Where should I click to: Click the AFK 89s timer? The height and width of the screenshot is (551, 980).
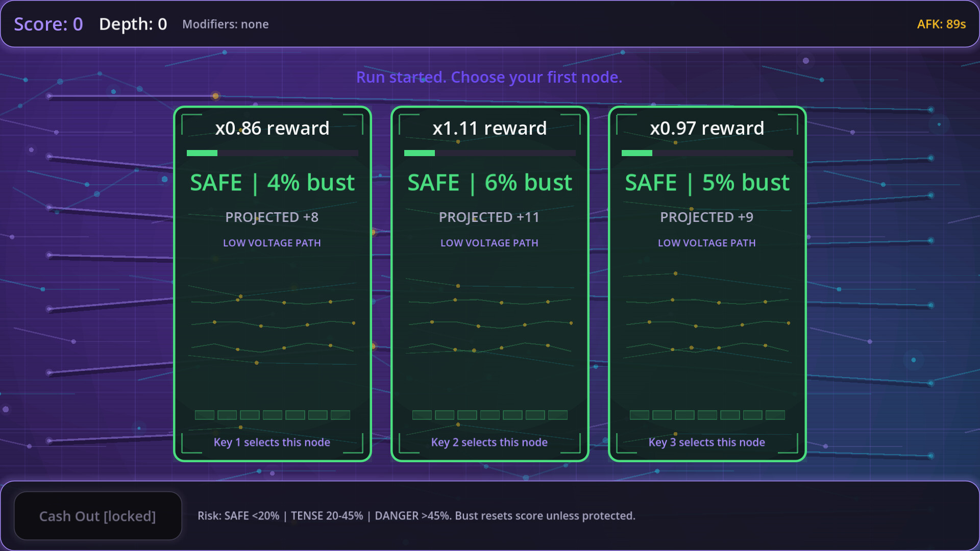click(941, 24)
